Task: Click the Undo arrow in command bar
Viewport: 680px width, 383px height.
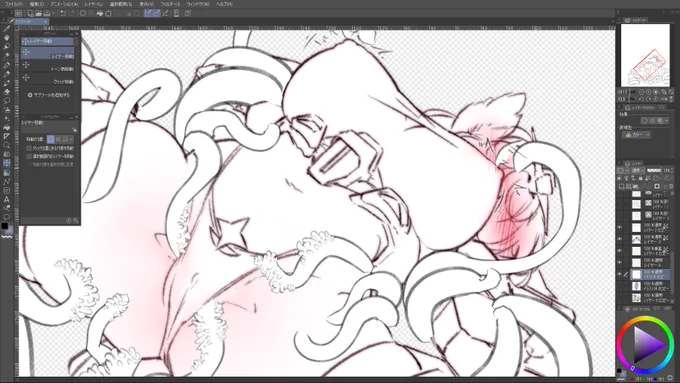Action: (63, 13)
